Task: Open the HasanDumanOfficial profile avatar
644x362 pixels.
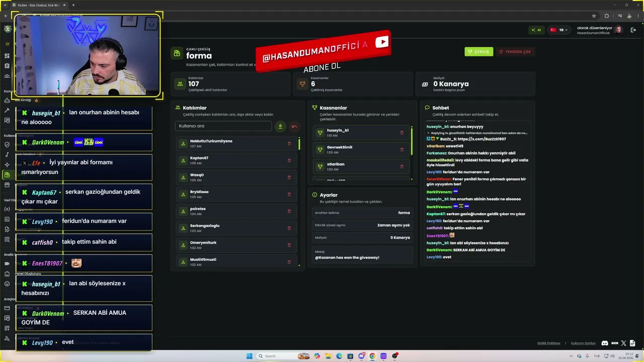Action: click(x=618, y=30)
